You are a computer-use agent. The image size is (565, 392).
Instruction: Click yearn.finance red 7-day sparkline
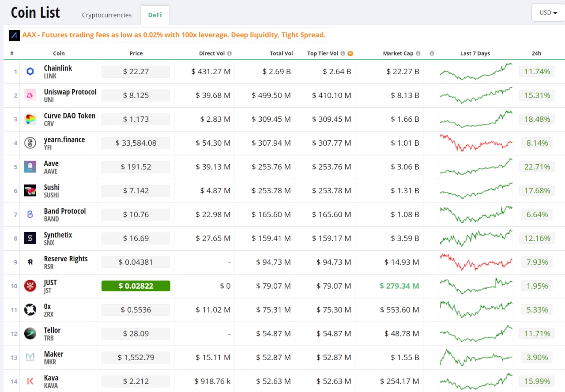[x=476, y=143]
